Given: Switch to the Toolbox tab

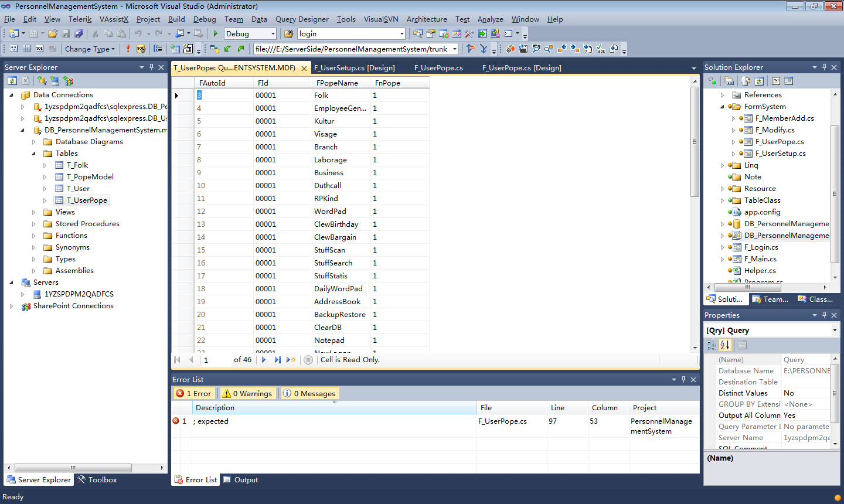Looking at the screenshot, I should point(97,480).
